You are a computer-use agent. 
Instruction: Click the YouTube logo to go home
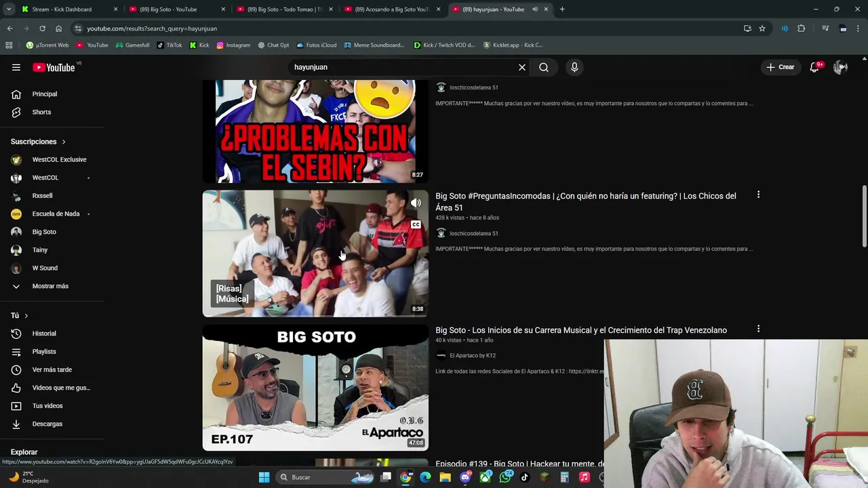pos(54,67)
